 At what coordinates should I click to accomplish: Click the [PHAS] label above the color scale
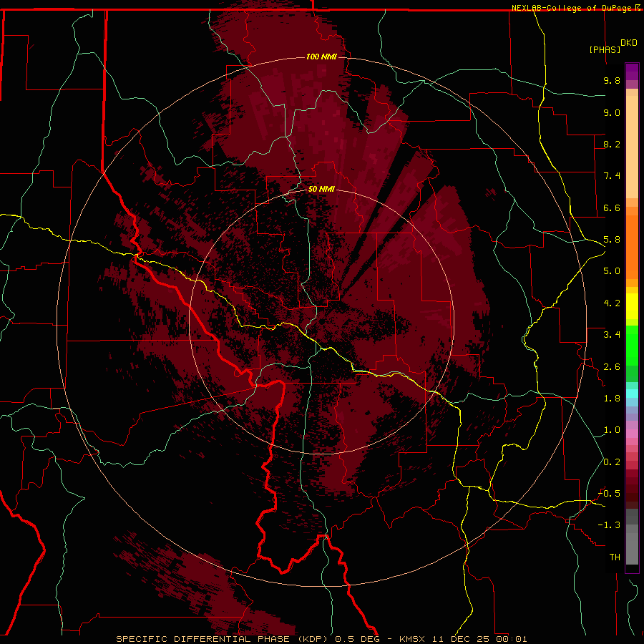tap(605, 49)
